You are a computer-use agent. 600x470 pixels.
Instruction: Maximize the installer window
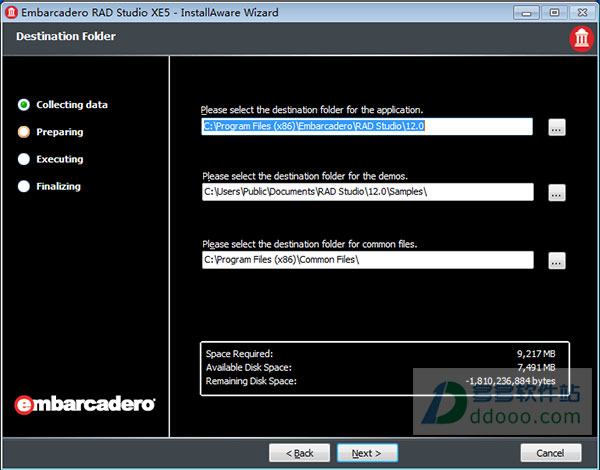click(554, 13)
